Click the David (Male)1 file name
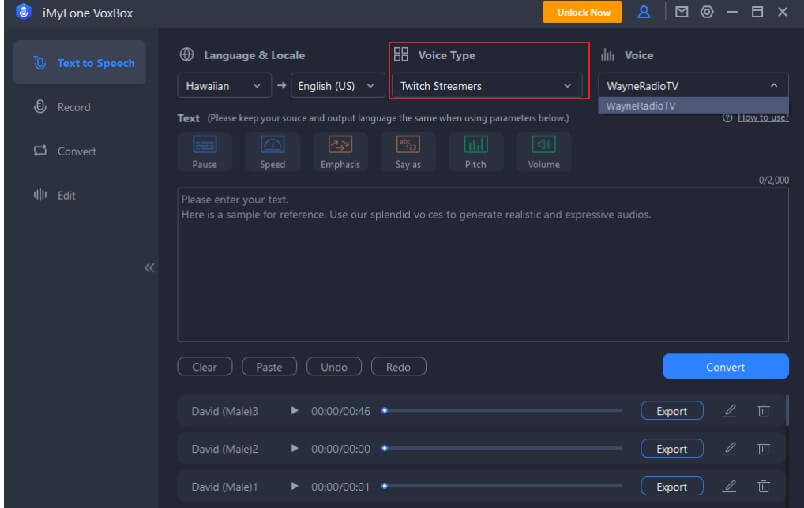The height and width of the screenshot is (508, 804). click(x=225, y=487)
